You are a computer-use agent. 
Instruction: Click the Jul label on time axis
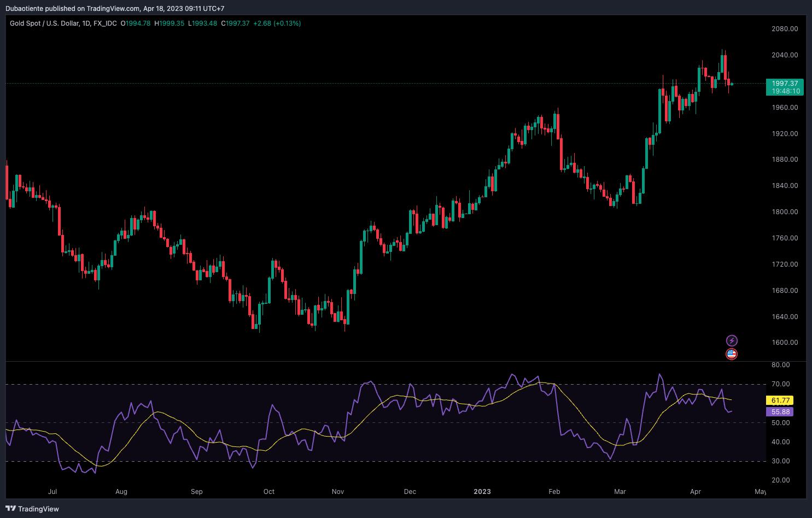tap(52, 492)
